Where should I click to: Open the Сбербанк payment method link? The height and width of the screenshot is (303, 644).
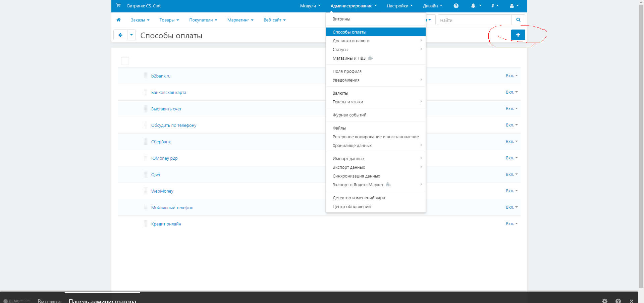pos(161,142)
